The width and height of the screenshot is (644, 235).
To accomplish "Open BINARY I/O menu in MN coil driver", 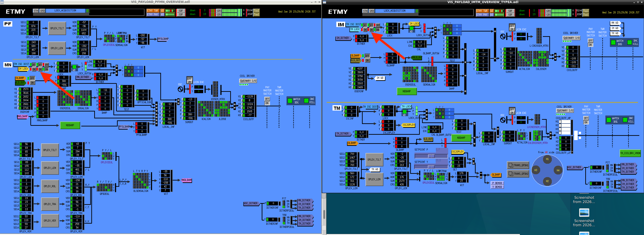I will pos(248,81).
